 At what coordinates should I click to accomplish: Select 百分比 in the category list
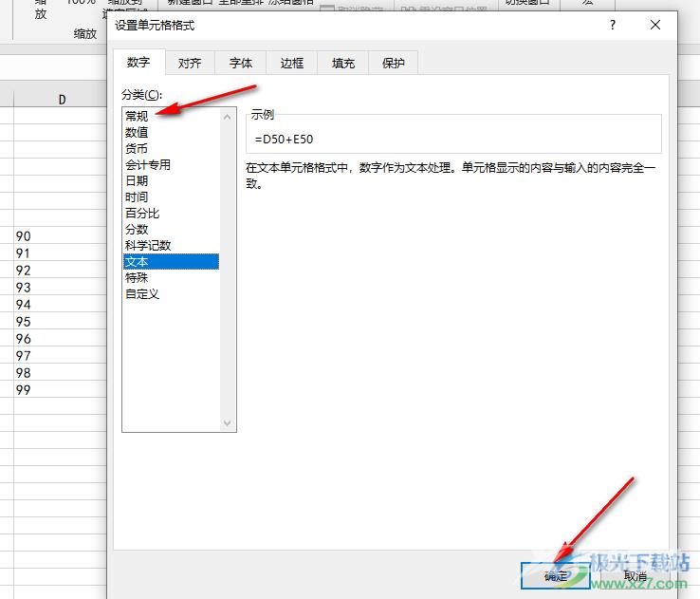pyautogui.click(x=142, y=213)
